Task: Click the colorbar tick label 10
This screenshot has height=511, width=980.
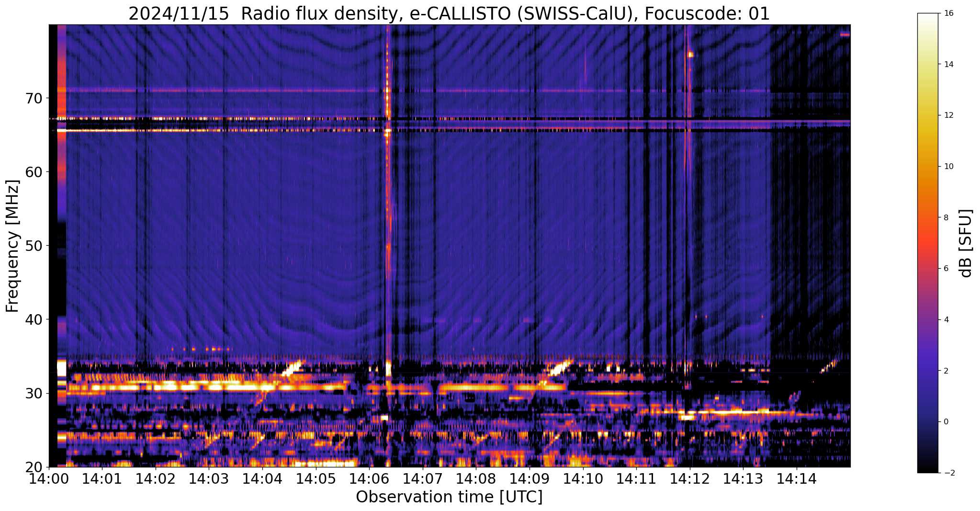Action: click(949, 167)
